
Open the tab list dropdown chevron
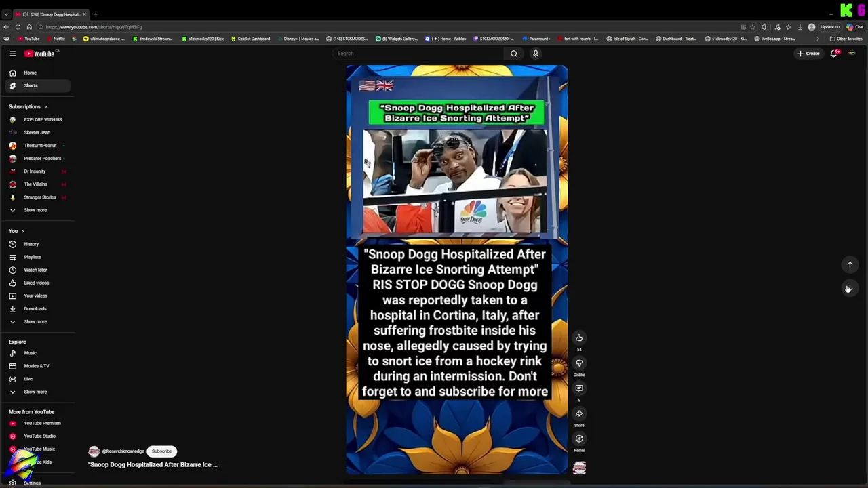click(x=6, y=14)
